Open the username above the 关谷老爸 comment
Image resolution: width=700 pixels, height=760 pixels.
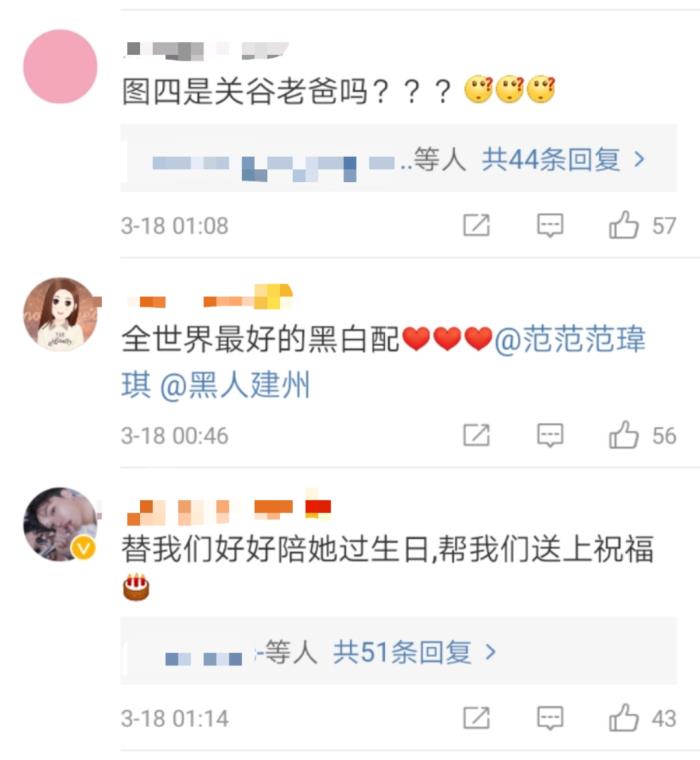(x=206, y=51)
